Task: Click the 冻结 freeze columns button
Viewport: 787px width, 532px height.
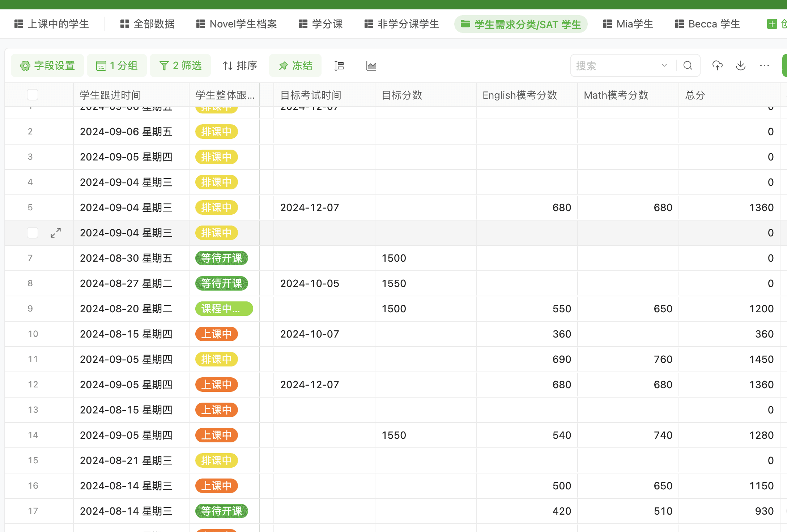Action: click(x=295, y=65)
